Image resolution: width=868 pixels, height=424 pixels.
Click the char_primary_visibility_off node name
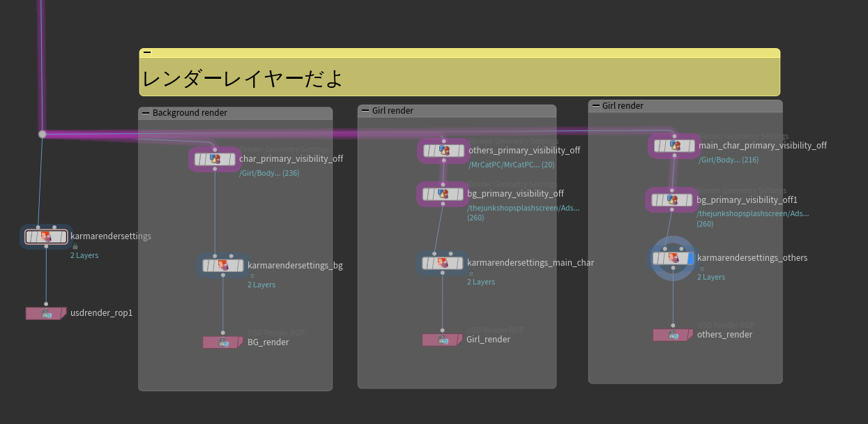[x=291, y=159]
